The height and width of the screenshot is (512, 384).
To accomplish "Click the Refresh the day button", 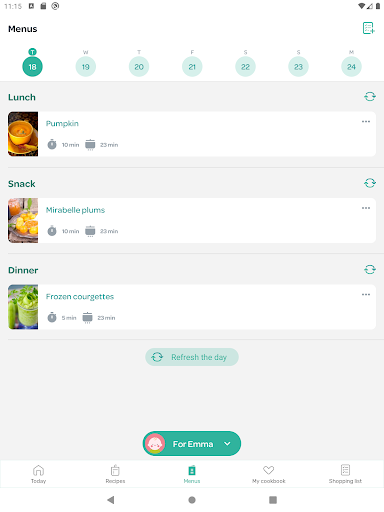I will 192,357.
